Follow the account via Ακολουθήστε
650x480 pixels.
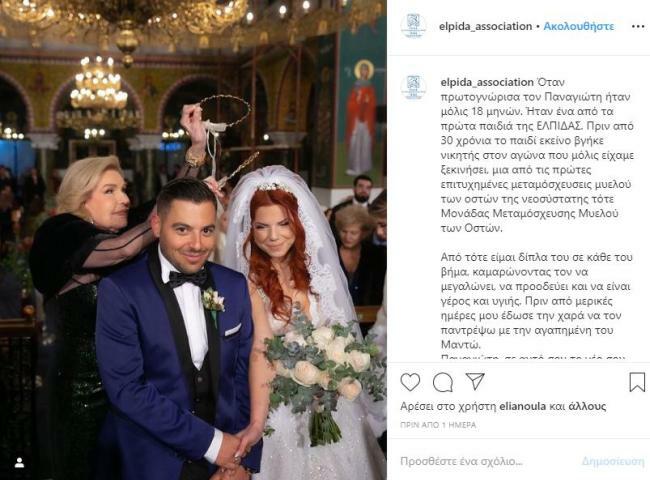[579, 26]
